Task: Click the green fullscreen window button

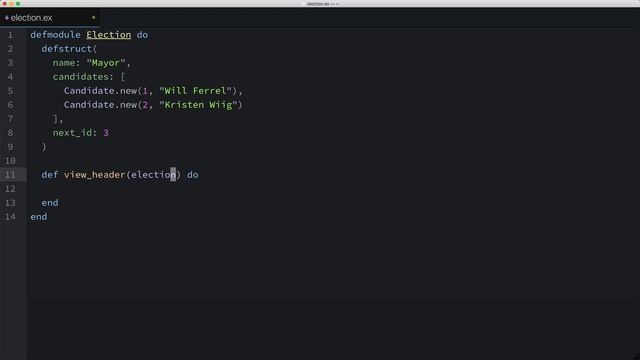Action: [18, 4]
